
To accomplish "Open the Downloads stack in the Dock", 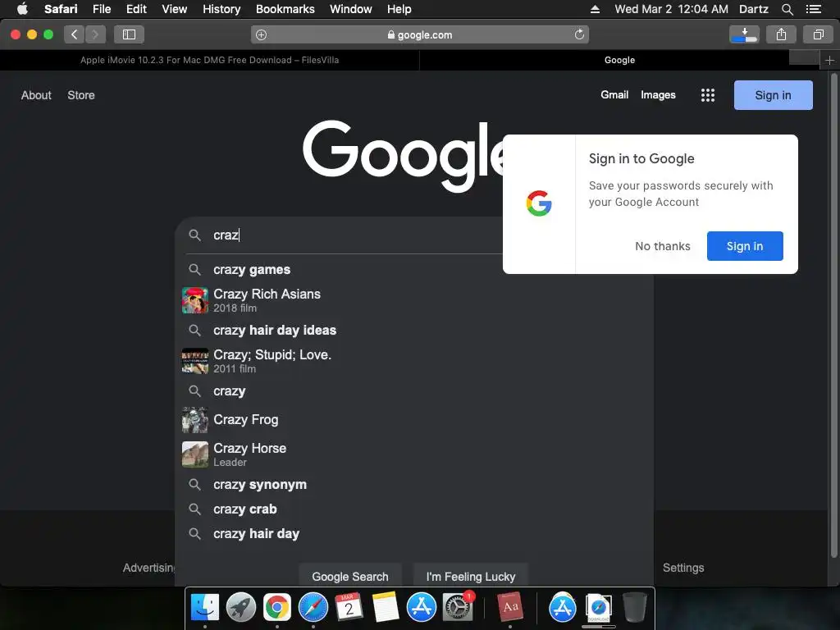I will point(598,607).
